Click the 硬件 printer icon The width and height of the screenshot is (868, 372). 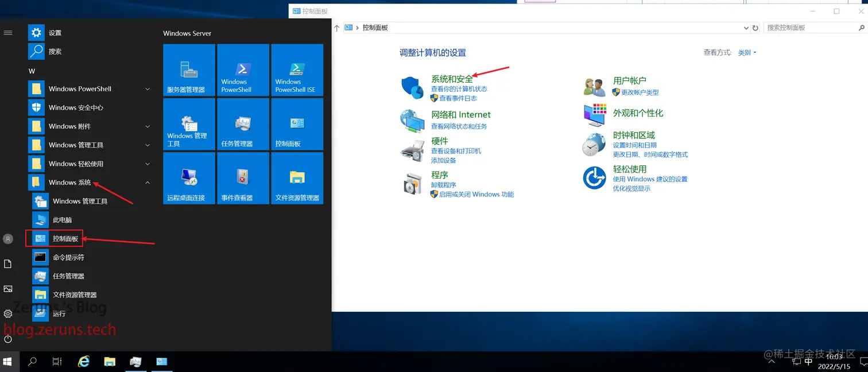412,151
